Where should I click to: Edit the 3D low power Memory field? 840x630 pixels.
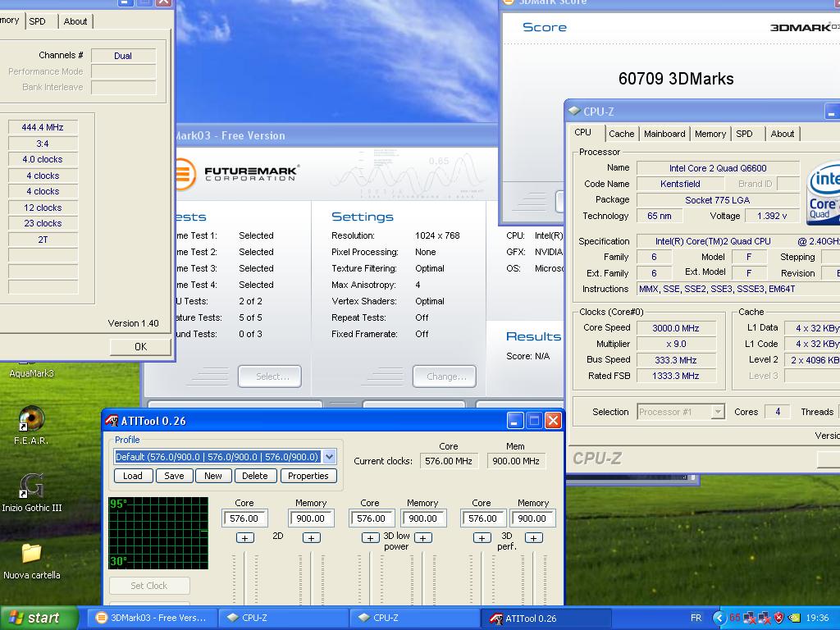pos(423,518)
